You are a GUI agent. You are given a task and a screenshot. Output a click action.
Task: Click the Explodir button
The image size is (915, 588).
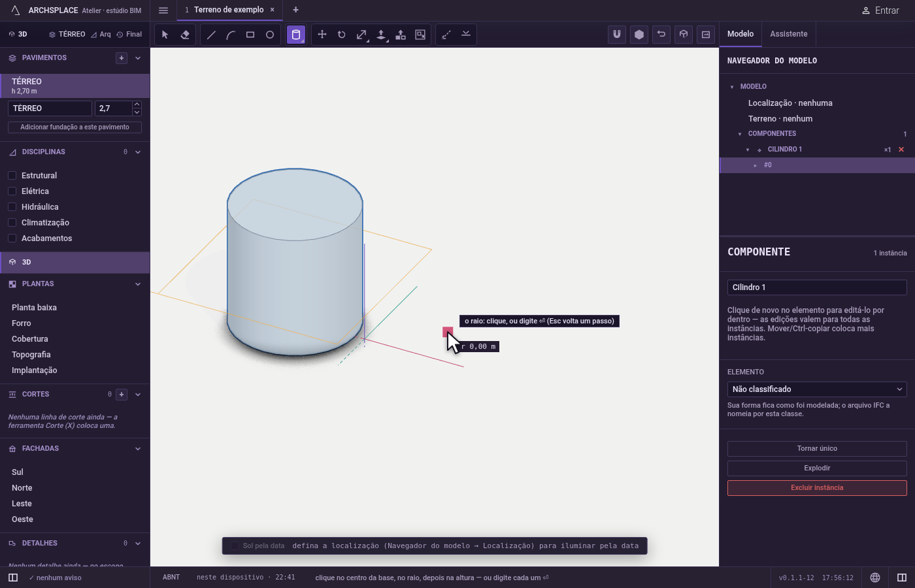(817, 468)
